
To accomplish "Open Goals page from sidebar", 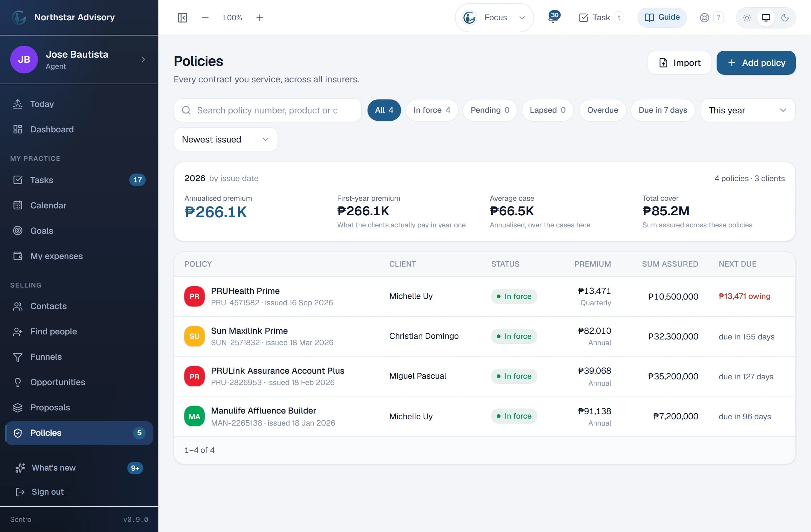I will 79,231.
